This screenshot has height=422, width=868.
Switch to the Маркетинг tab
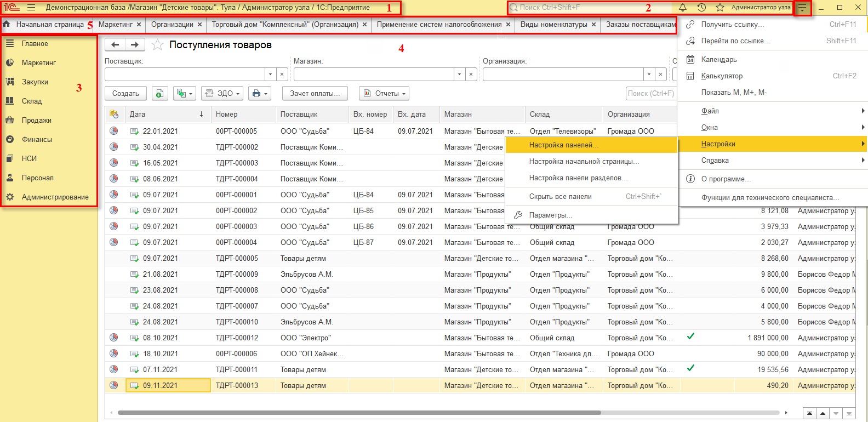(116, 25)
